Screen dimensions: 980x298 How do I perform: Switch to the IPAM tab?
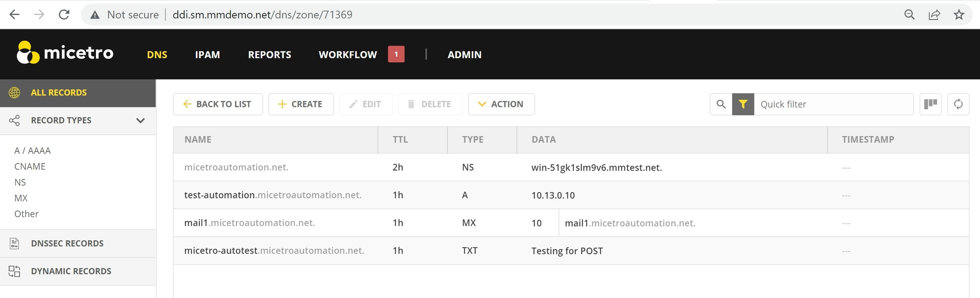208,54
